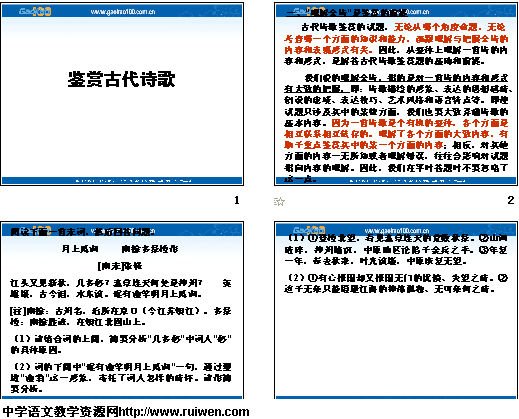Click answer (2) paragraph on slide 4
The width and height of the screenshot is (519, 419).
click(396, 283)
